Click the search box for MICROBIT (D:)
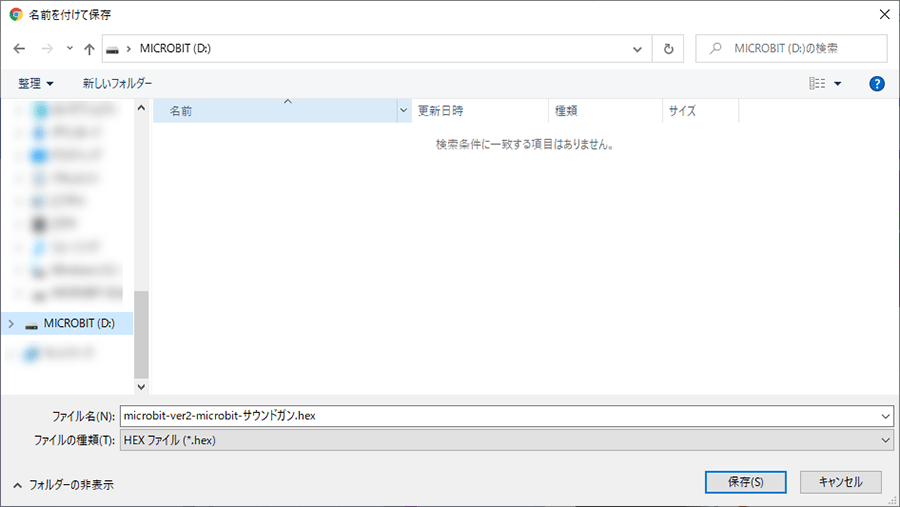The height and width of the screenshot is (507, 900). click(792, 49)
